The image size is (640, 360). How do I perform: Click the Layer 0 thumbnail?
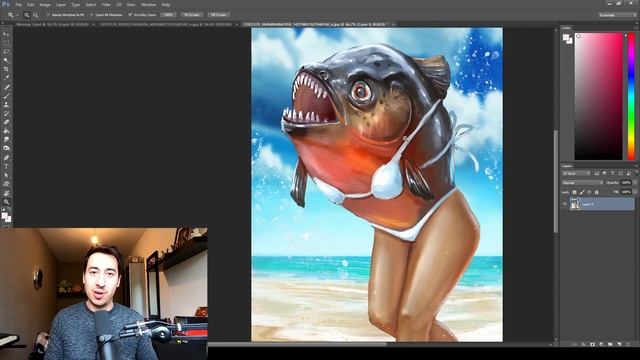[575, 203]
